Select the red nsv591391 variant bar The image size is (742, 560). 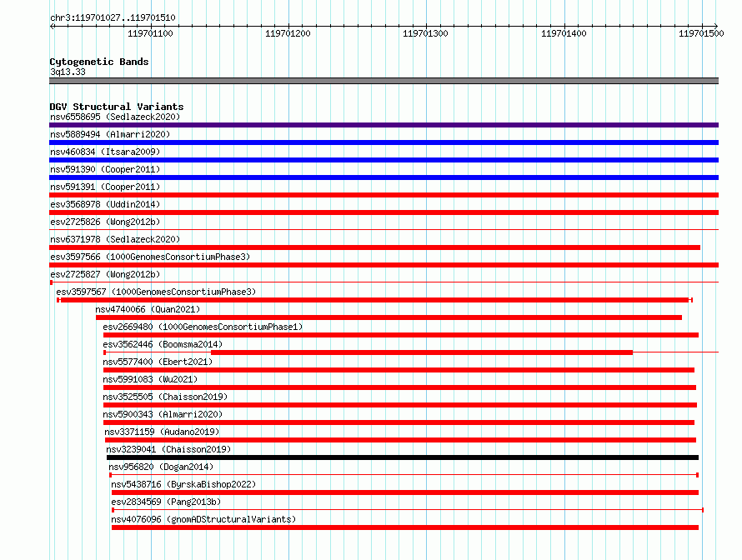coord(384,195)
